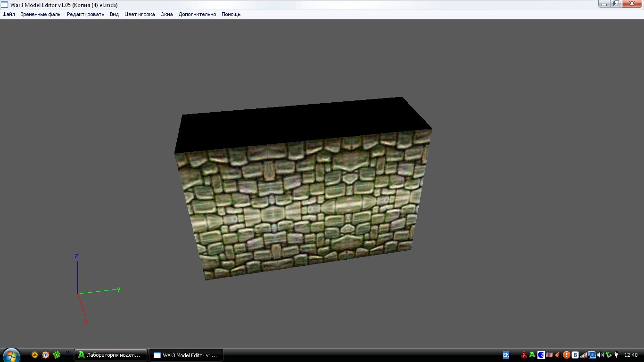Launch the eye image viewer quick launch icon
The height and width of the screenshot is (362, 644).
[46, 355]
